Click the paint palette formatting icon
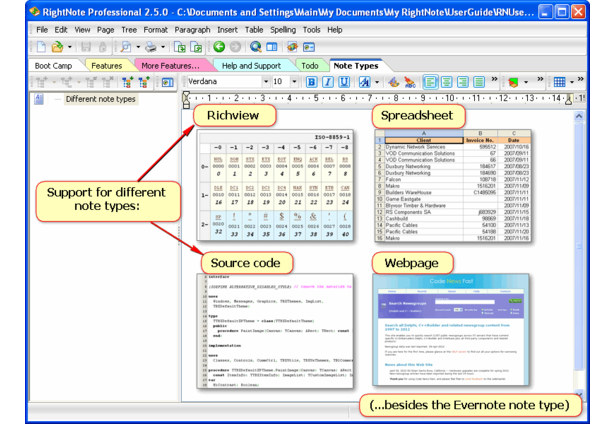This screenshot has height=424, width=615. coord(393,82)
